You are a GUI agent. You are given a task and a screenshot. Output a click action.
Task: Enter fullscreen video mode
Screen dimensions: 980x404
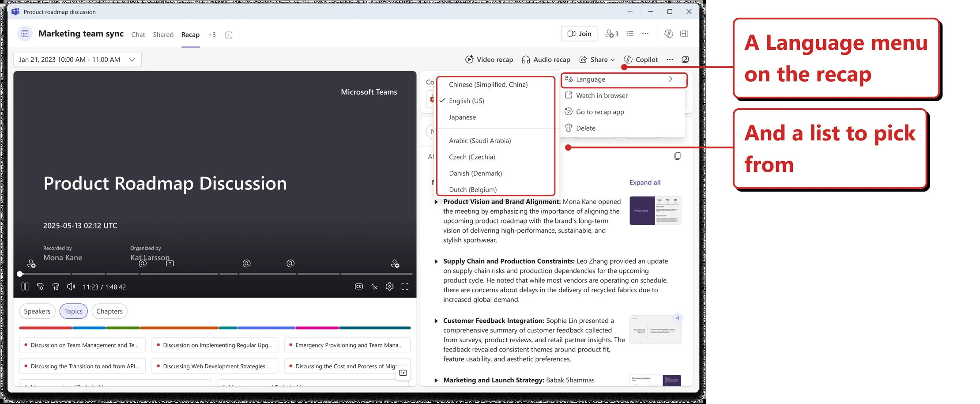[x=405, y=287]
